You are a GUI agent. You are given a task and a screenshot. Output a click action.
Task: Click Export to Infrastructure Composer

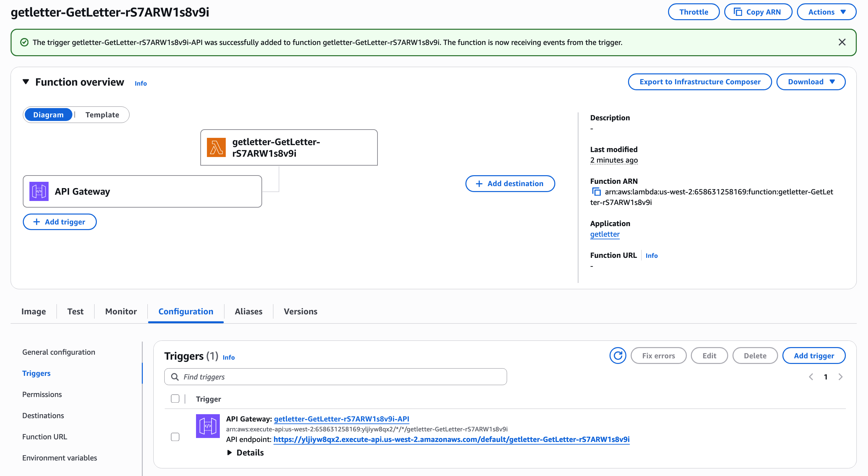point(700,82)
